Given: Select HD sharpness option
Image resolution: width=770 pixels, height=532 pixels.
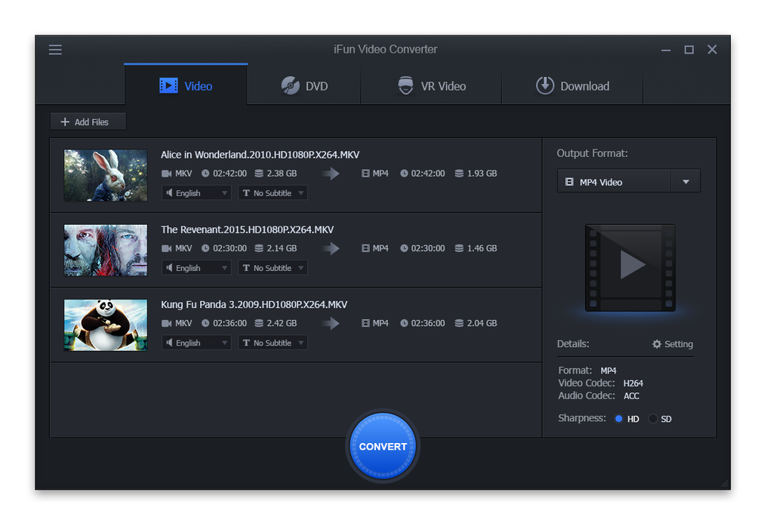Looking at the screenshot, I should pos(619,419).
